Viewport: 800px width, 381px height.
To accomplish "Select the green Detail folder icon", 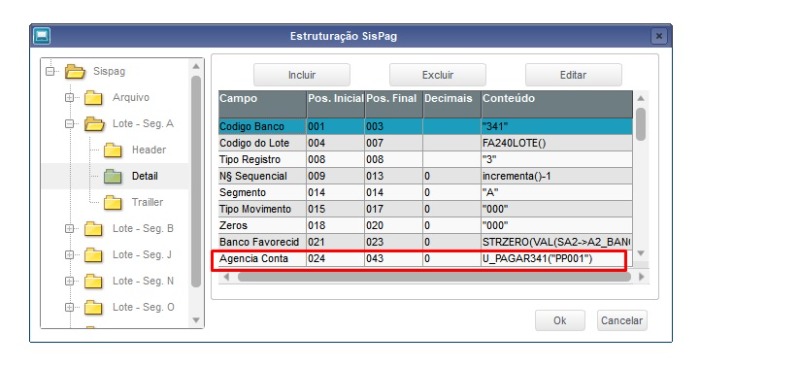I will (x=113, y=176).
